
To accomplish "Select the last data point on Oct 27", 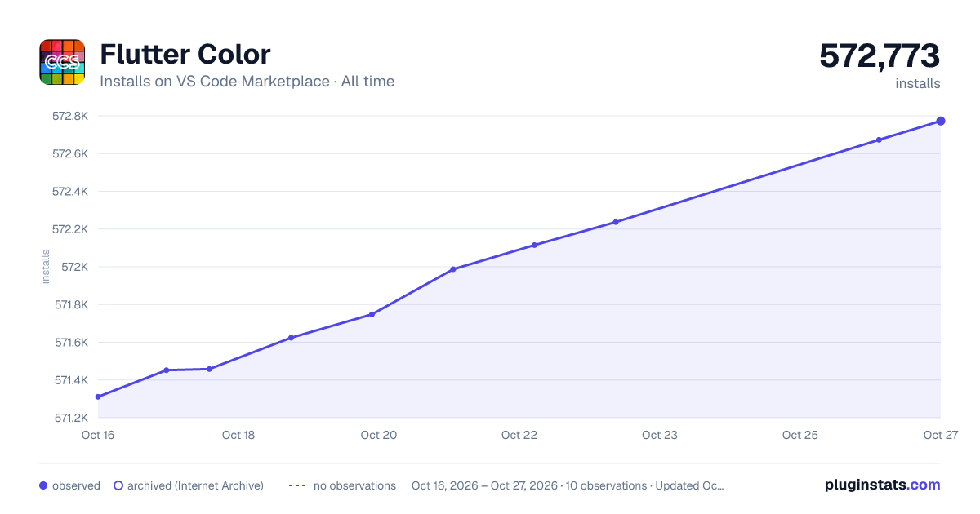I will coord(941,121).
